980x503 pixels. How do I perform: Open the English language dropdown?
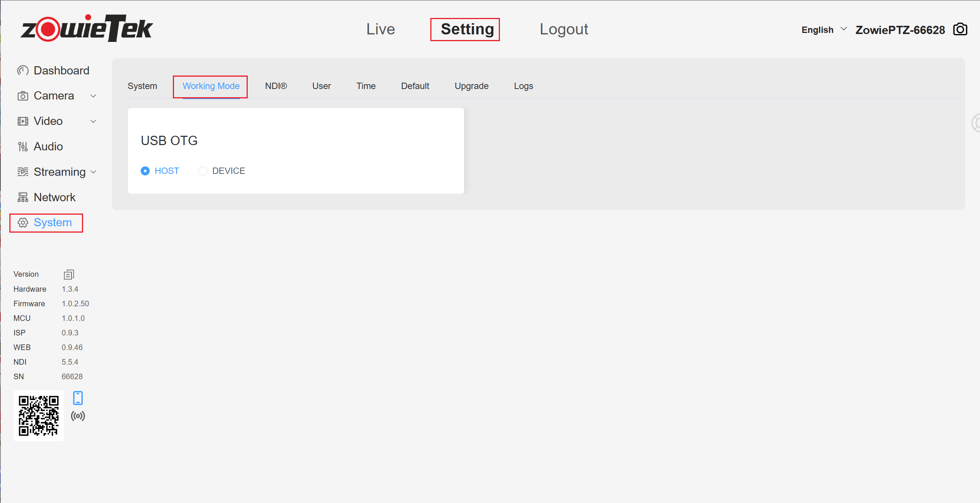[x=823, y=30]
